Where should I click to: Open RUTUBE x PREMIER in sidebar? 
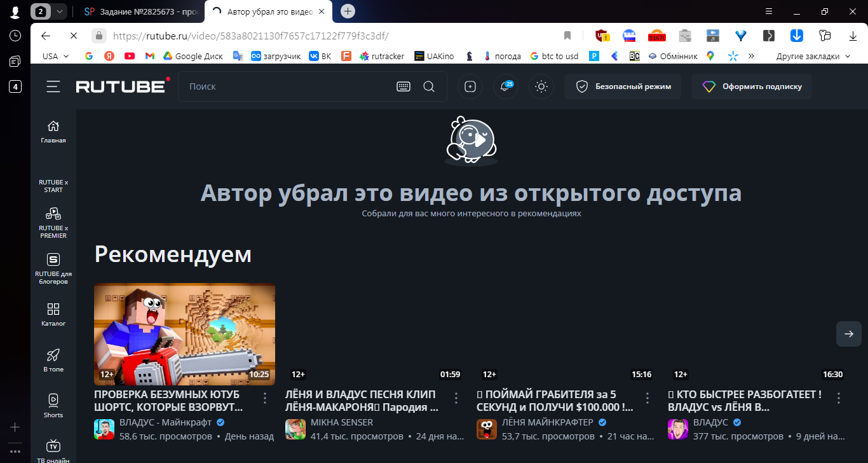(x=53, y=222)
